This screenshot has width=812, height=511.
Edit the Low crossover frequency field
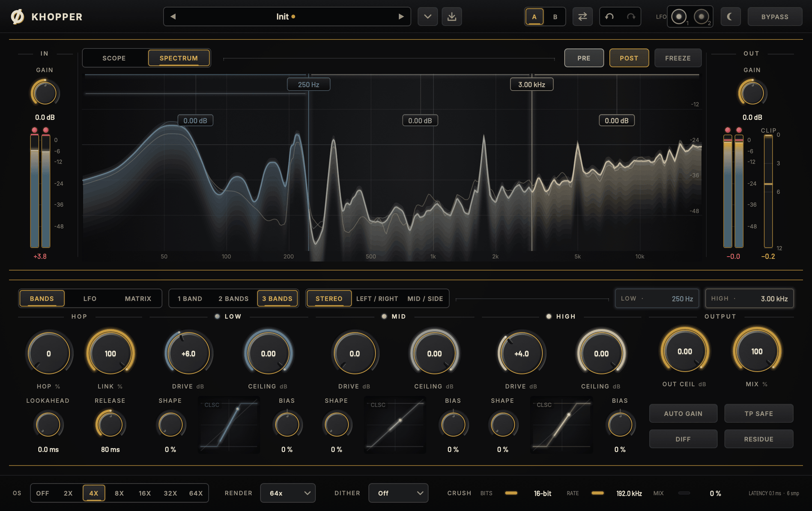(657, 299)
